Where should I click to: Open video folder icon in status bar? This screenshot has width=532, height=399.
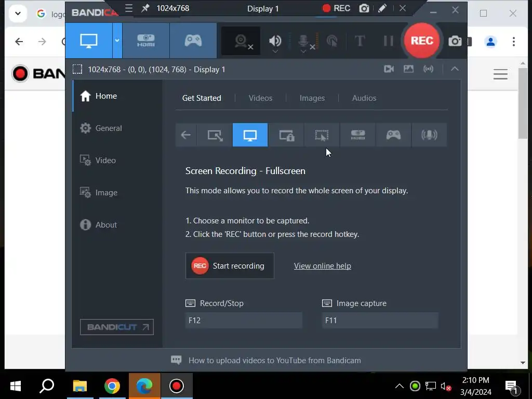tap(389, 69)
